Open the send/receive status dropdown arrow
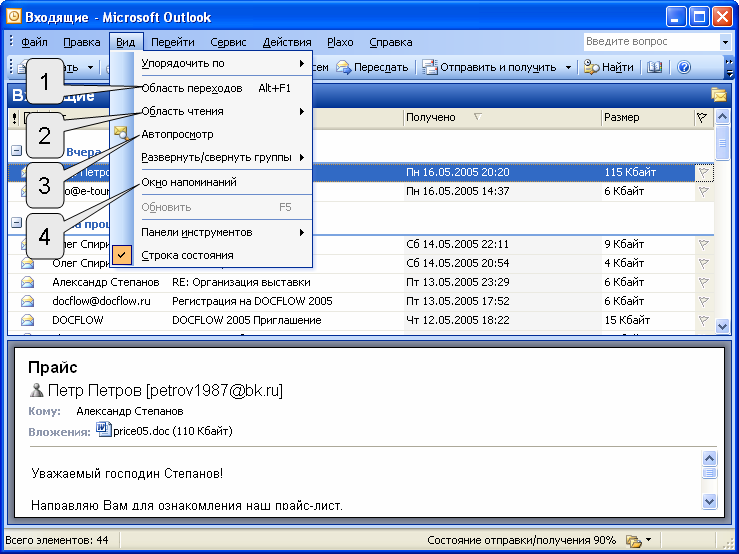This screenshot has height=554, width=739. click(649, 540)
